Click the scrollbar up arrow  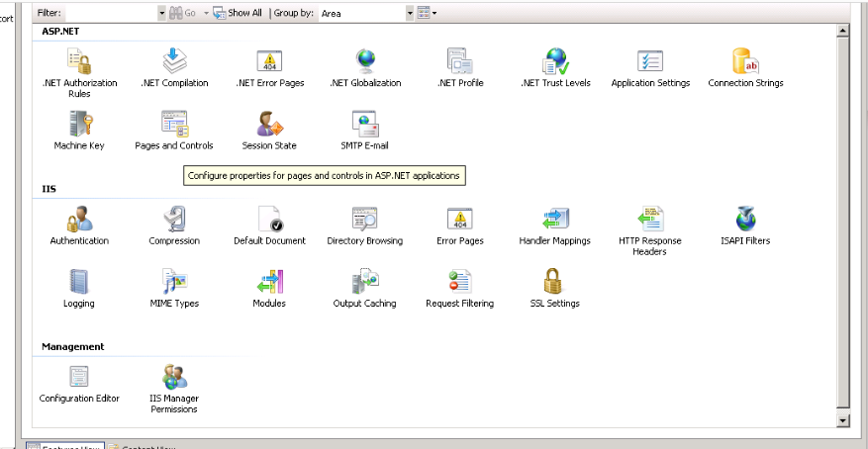point(842,31)
